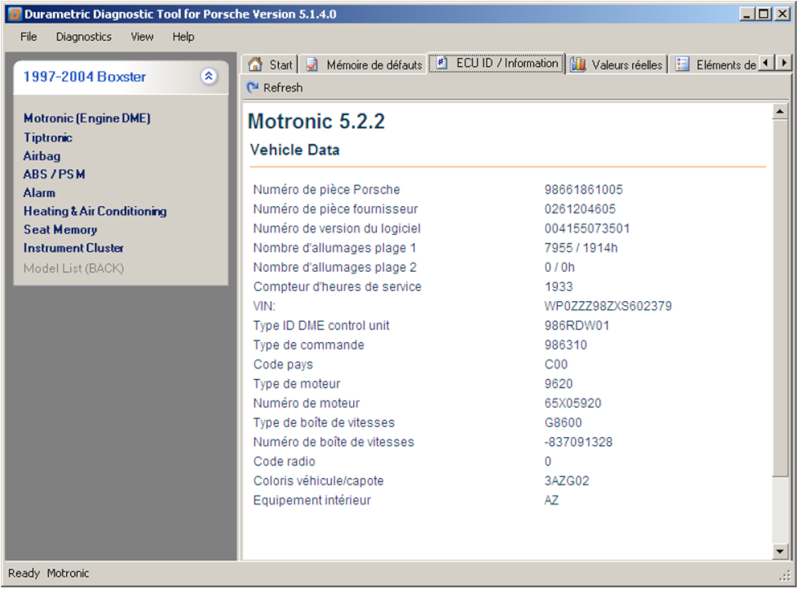Click gearbox number -837091328
Viewport: 800px width, 589px height.
point(578,442)
